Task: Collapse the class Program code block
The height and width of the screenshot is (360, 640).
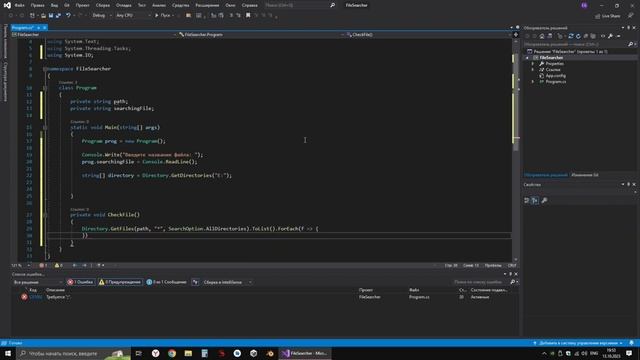Action: click(x=45, y=88)
